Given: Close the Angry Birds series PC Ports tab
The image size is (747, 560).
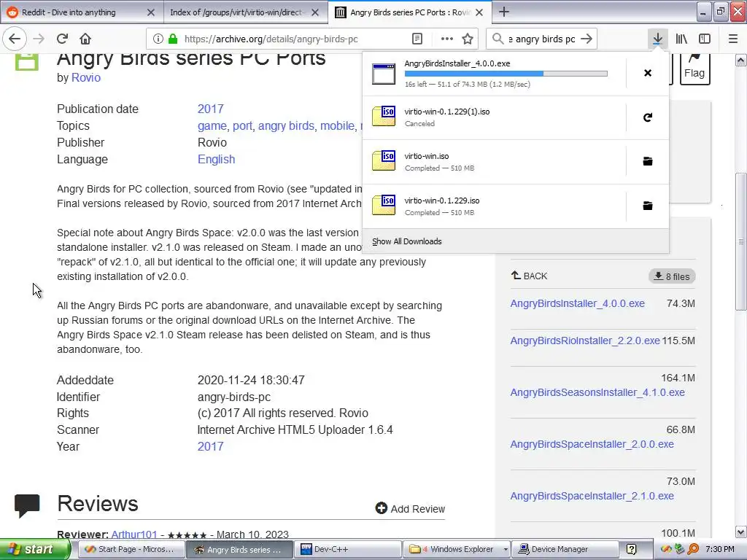Looking at the screenshot, I should tap(479, 12).
